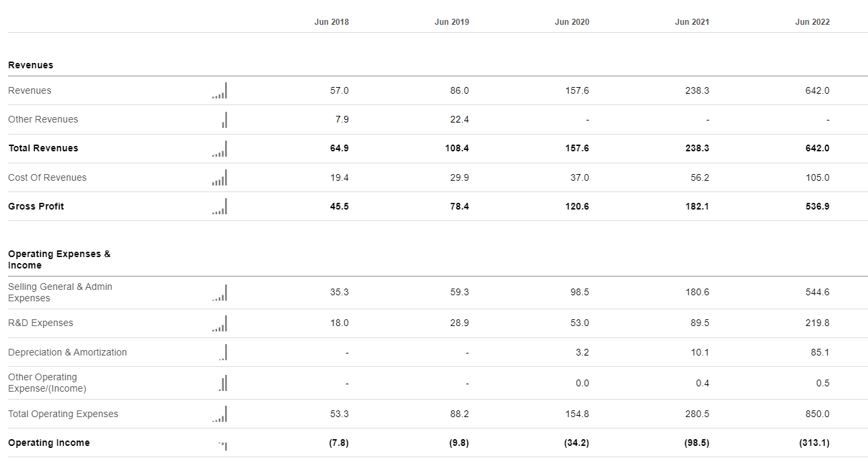Open the Depreciation & Amortization sparkline icon
Viewport: 868px width, 472px height.
coord(222,352)
